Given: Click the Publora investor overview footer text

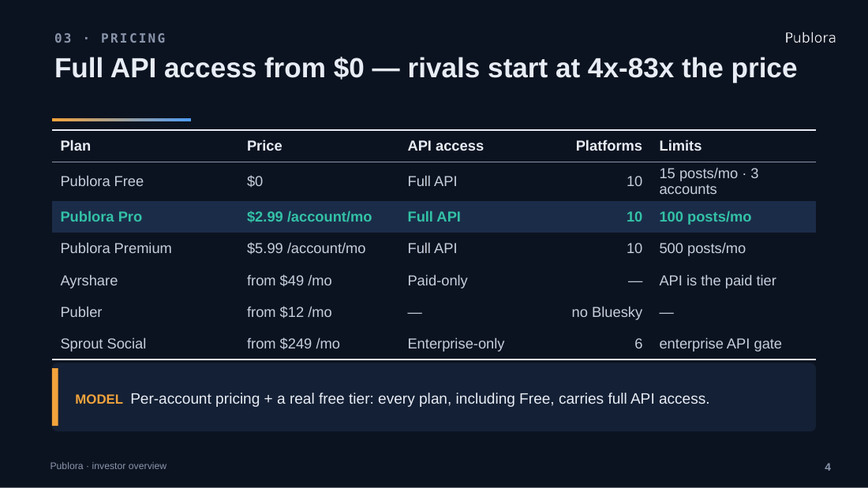Looking at the screenshot, I should pos(108,466).
